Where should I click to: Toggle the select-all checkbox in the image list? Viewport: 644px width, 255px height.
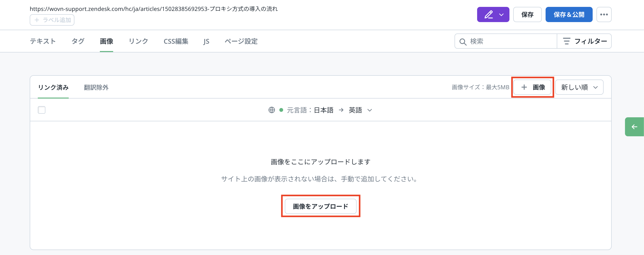click(42, 110)
